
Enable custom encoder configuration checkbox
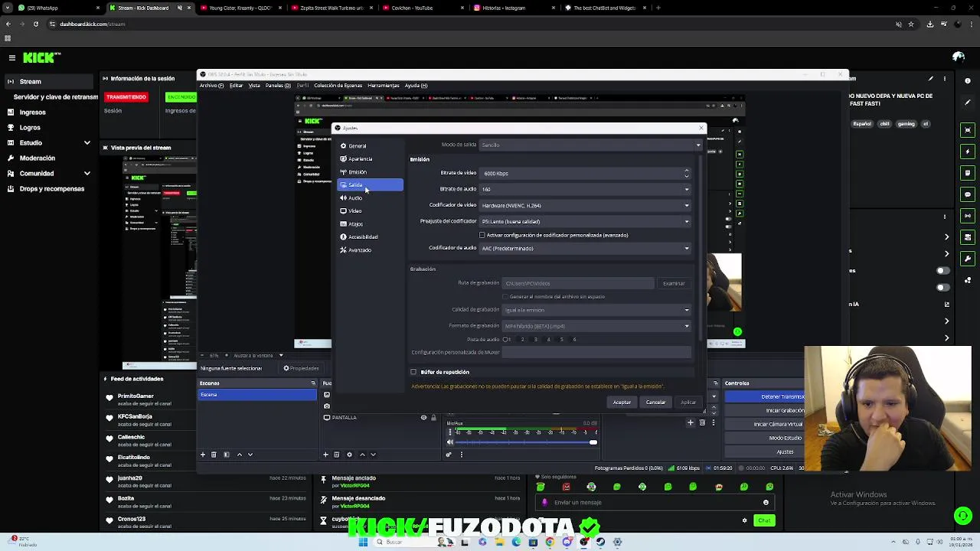(x=482, y=235)
